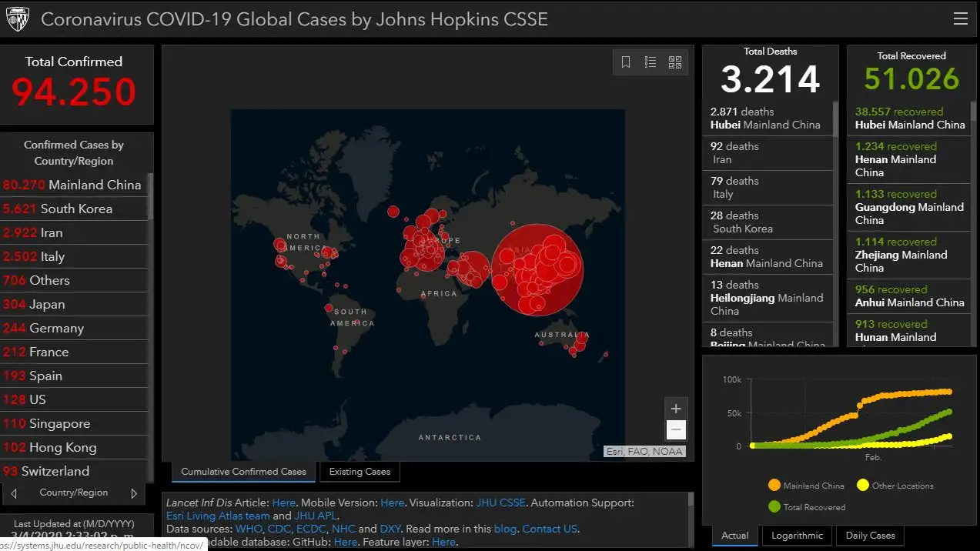This screenshot has width=980, height=551.
Task: Open the Feature layer Here link
Action: [x=444, y=542]
